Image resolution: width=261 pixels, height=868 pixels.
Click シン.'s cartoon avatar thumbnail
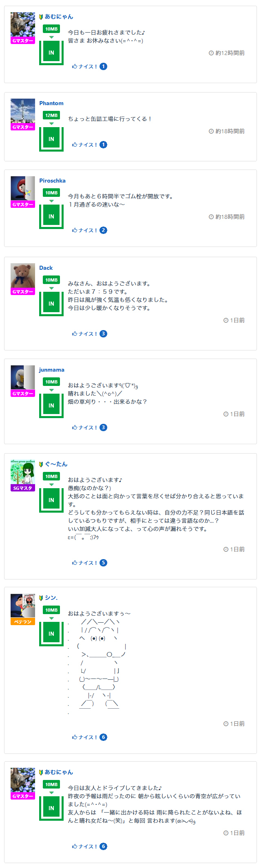click(23, 606)
